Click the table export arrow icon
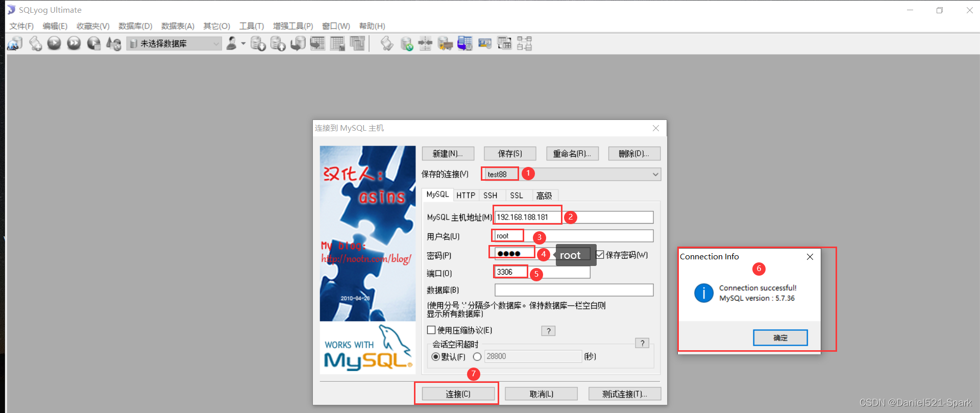The image size is (980, 413). 317,43
